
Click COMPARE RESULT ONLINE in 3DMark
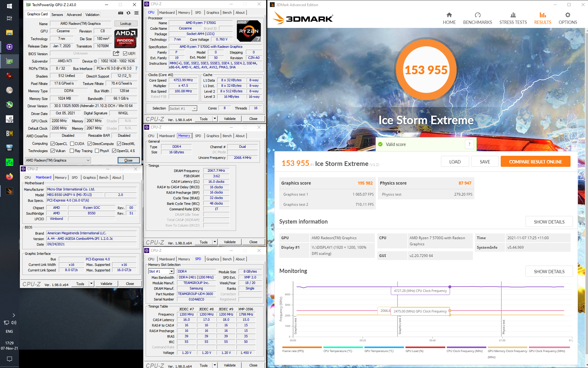click(535, 162)
